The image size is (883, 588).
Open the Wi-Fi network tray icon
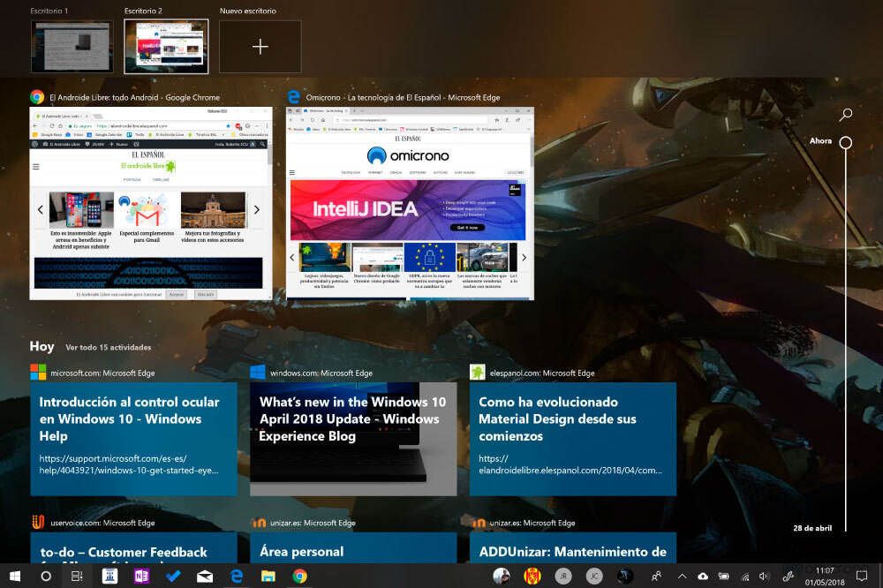pos(745,577)
